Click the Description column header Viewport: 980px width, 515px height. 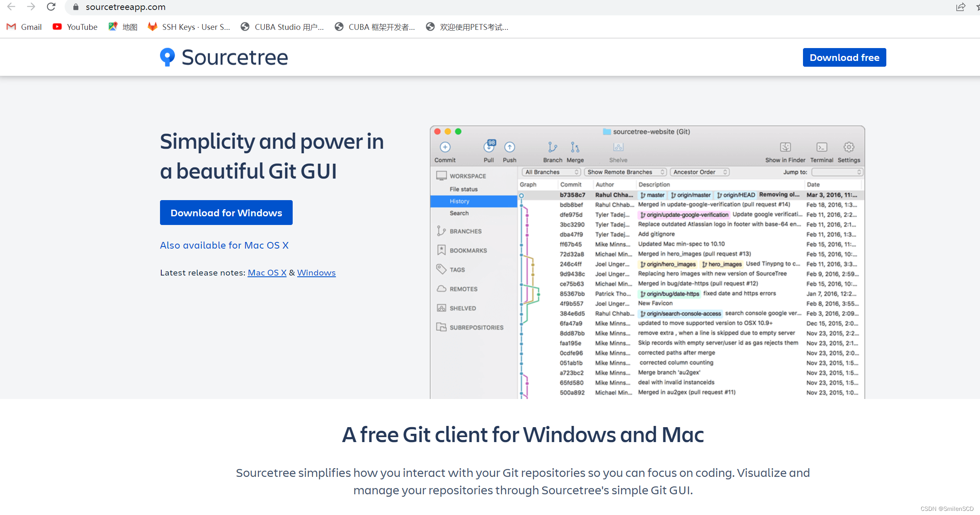pyautogui.click(x=654, y=184)
